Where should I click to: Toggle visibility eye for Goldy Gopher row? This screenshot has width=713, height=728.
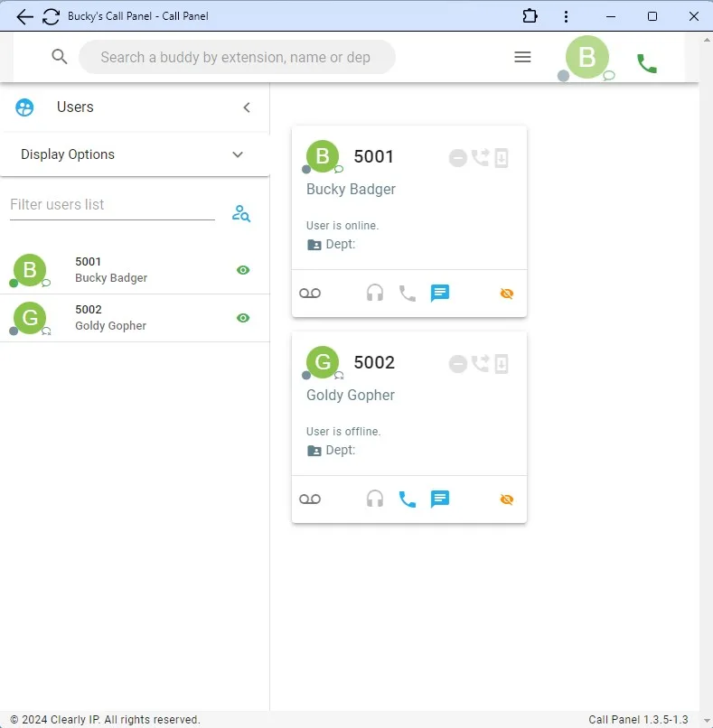tap(243, 318)
